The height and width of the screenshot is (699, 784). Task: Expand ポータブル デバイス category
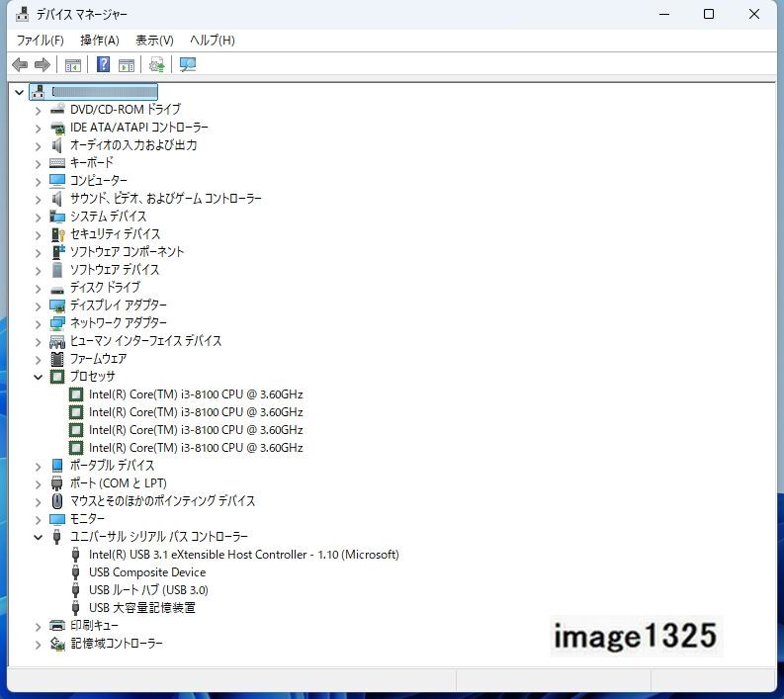click(x=38, y=467)
